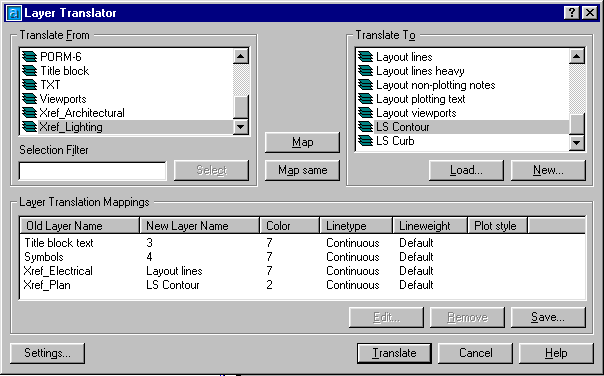Image resolution: width=604 pixels, height=376 pixels.
Task: Select Title block in Translate From list
Action: click(x=65, y=71)
